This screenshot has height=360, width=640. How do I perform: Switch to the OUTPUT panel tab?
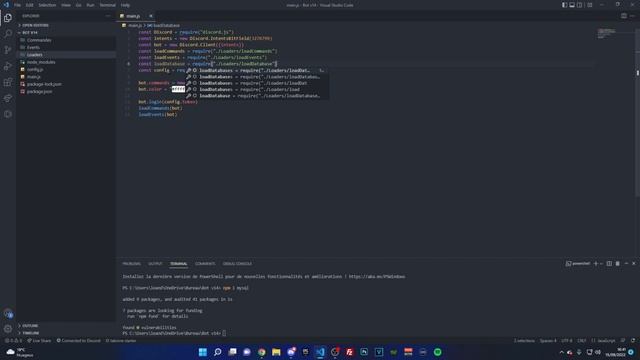155,264
